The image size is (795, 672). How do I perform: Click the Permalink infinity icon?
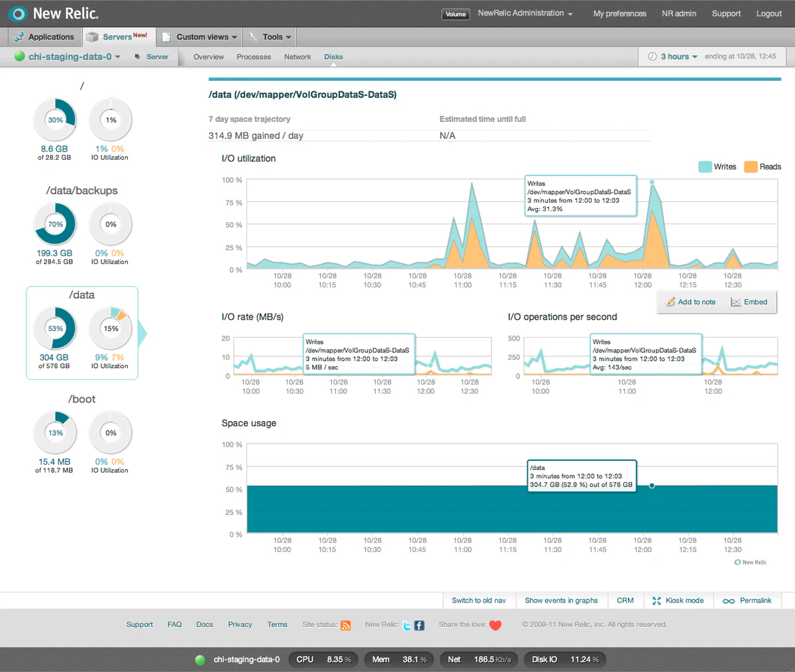tap(729, 601)
